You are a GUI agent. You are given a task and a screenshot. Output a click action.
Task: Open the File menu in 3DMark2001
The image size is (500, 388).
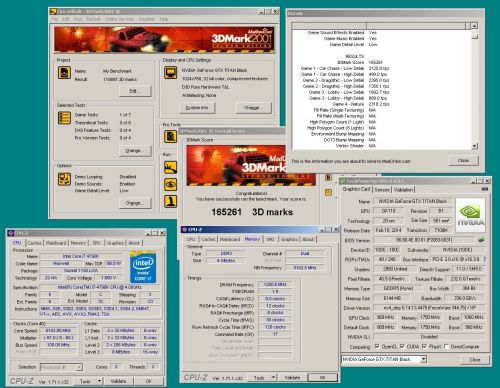54,19
